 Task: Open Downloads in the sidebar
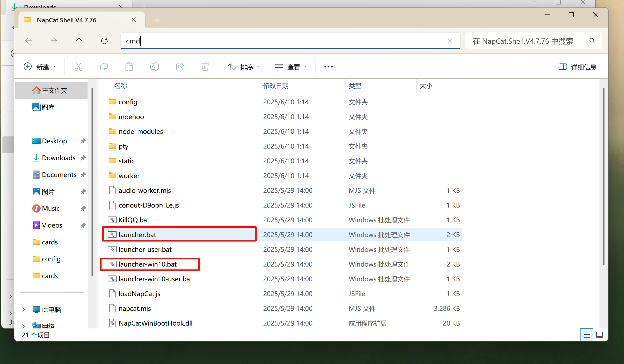51,158
